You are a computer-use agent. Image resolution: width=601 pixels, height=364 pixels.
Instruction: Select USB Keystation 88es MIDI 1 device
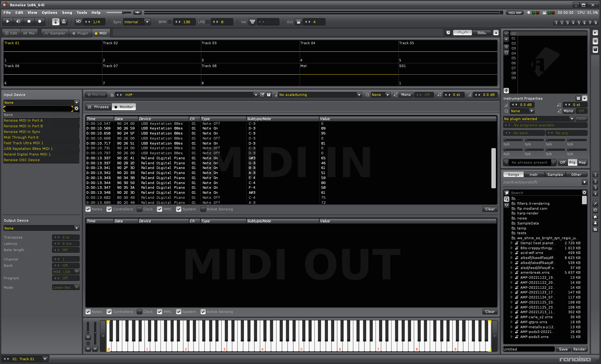(28, 149)
